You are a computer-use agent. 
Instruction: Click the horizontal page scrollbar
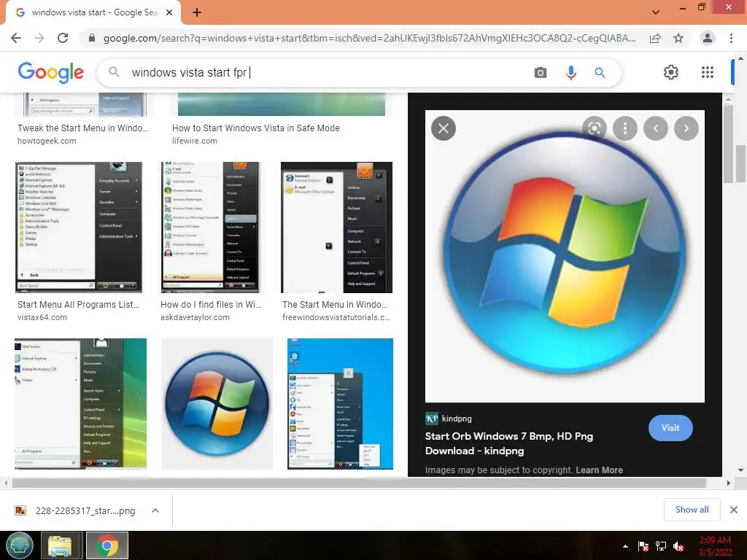pos(358,483)
